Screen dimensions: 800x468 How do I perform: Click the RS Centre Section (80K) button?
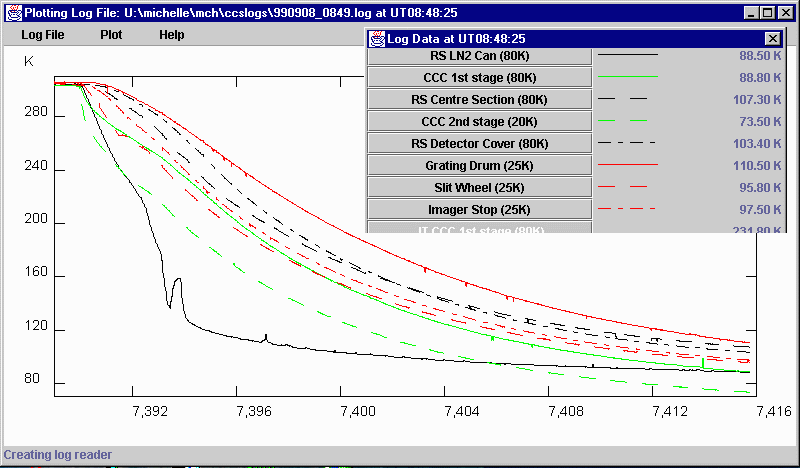(x=480, y=100)
